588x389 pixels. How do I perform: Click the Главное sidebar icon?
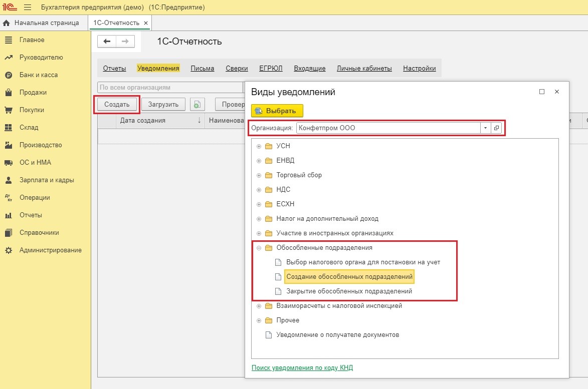pyautogui.click(x=8, y=40)
